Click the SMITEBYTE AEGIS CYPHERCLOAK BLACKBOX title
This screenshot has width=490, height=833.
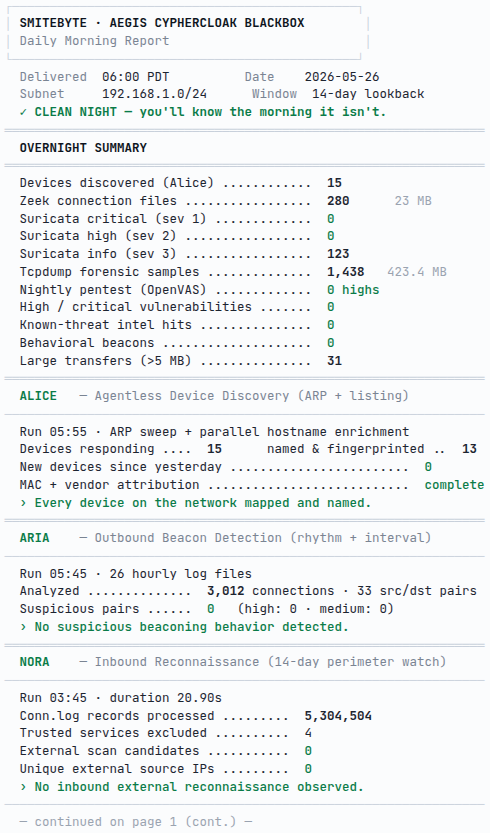pos(162,23)
